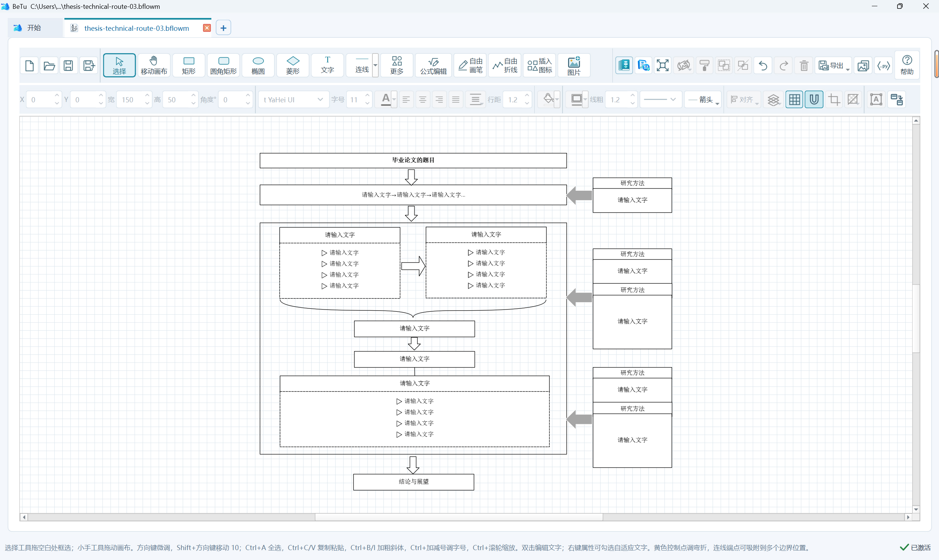Click the fit-to-screen zoom icon
Image resolution: width=939 pixels, height=560 pixels.
point(663,66)
